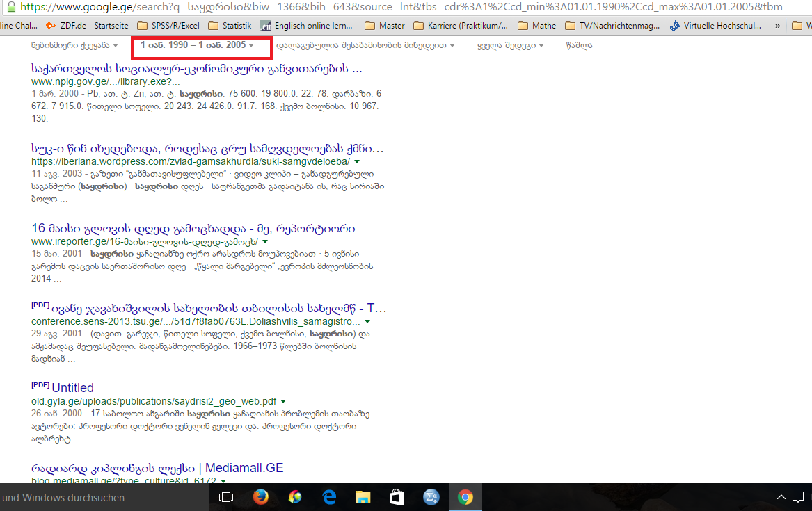Screen dimensions: 812x511
Task: Open the Windows Store taskbar icon
Action: click(x=397, y=497)
